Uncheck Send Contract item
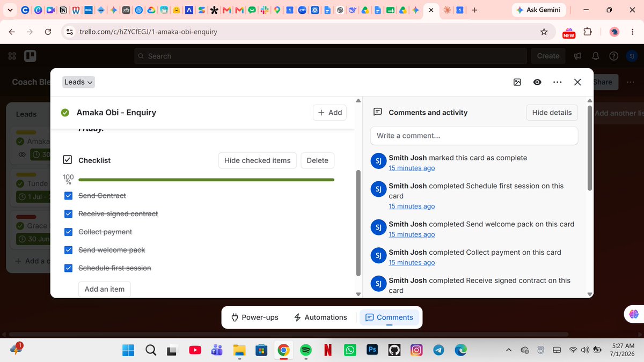This screenshot has width=644, height=362. pos(68,196)
